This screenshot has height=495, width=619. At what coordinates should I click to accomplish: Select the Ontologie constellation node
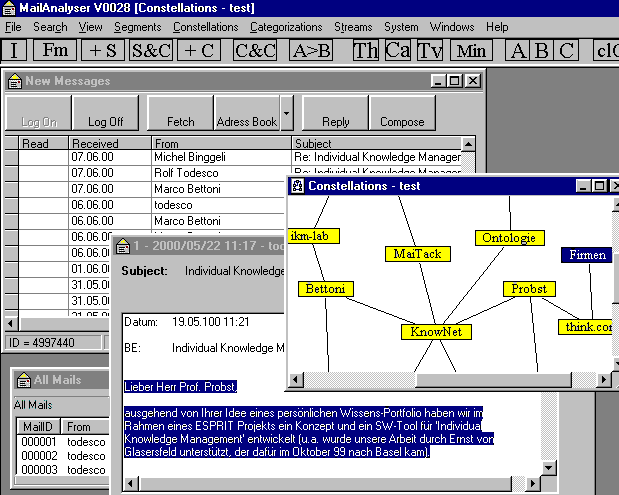point(509,238)
